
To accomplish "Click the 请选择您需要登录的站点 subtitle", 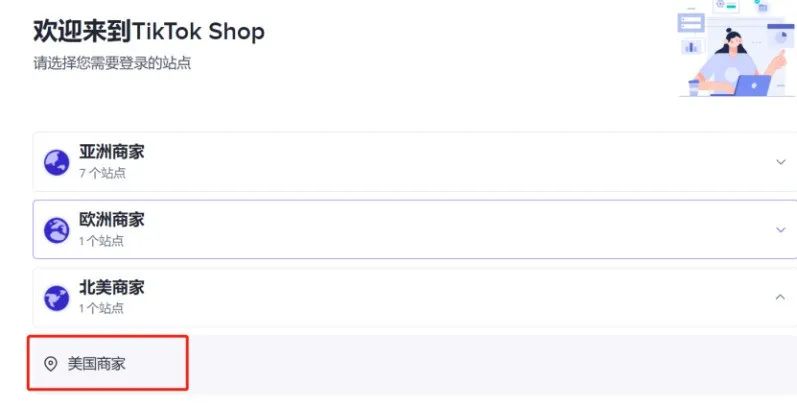I will click(x=112, y=64).
